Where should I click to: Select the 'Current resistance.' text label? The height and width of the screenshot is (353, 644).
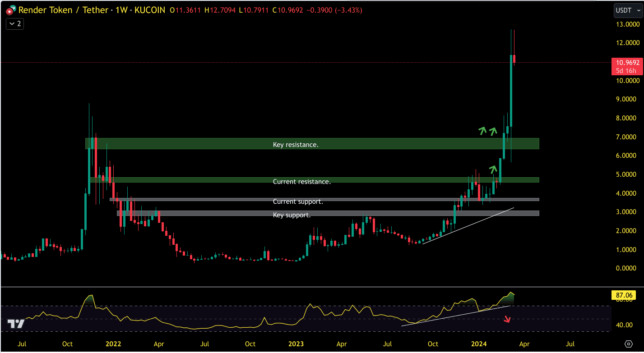tap(302, 182)
